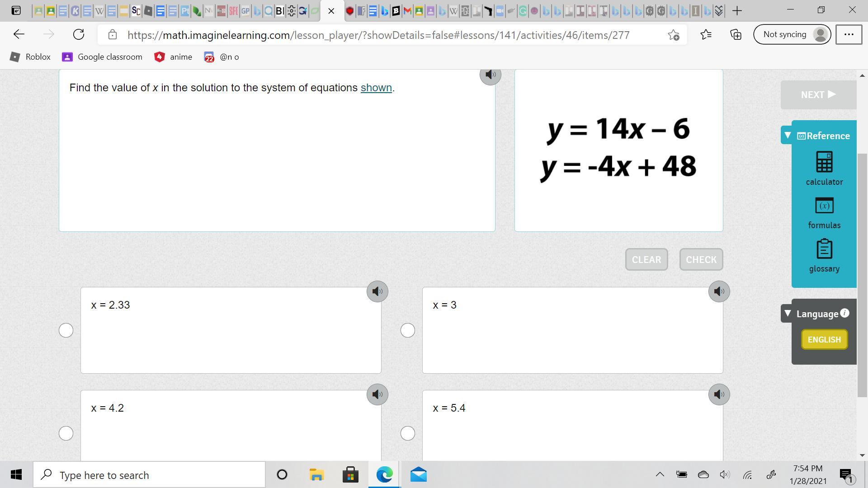Choose the x = 4.2 radio option
Image resolution: width=868 pixels, height=488 pixels.
[x=66, y=433]
